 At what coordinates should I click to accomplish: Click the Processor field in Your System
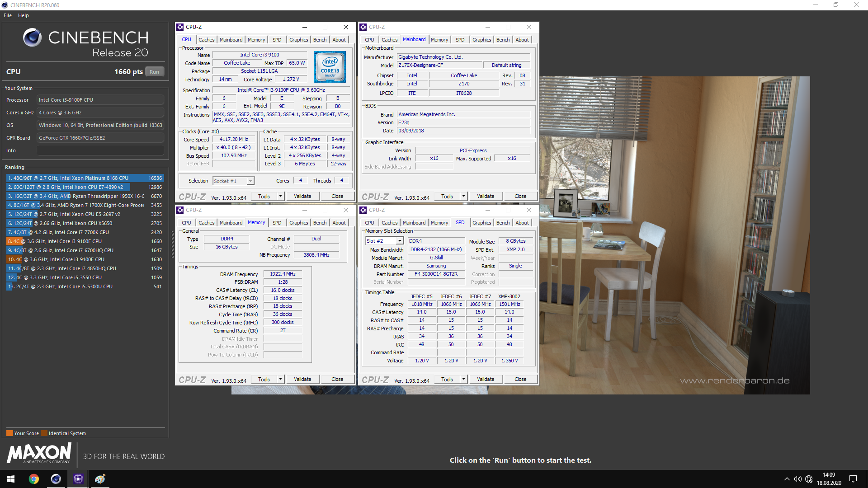click(x=100, y=100)
